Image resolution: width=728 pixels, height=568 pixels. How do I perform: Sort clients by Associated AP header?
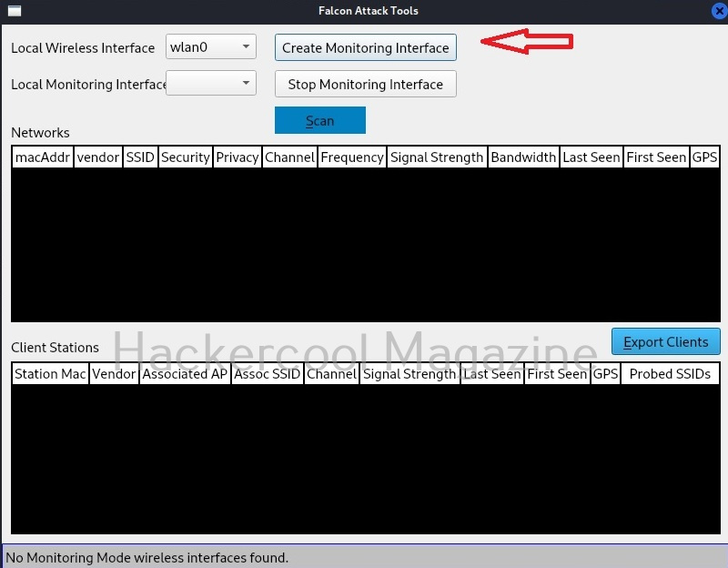(x=185, y=374)
